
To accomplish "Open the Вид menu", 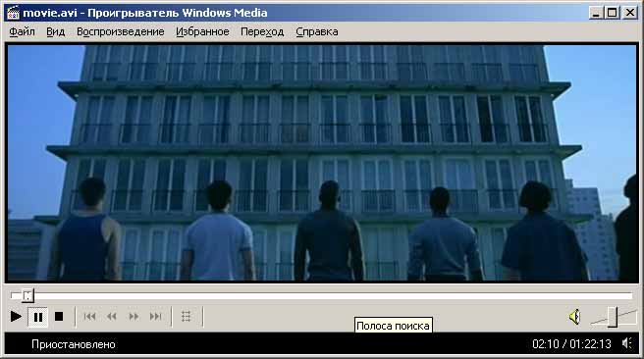I will click(x=55, y=31).
